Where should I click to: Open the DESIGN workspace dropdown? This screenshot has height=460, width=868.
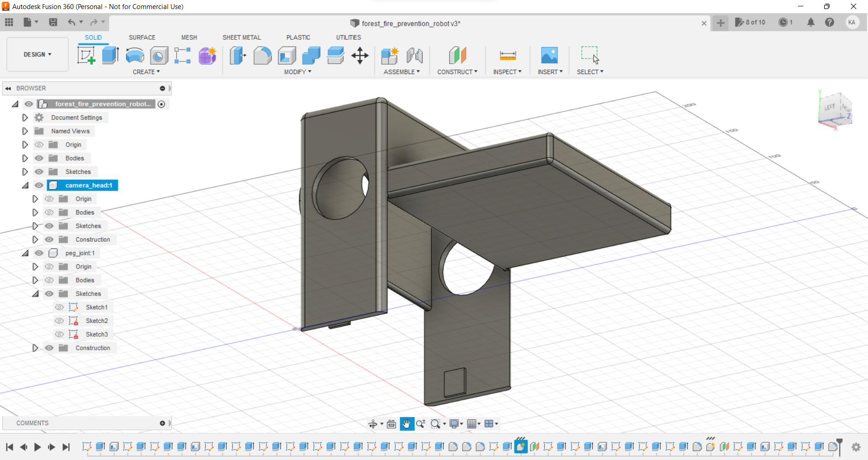click(37, 54)
